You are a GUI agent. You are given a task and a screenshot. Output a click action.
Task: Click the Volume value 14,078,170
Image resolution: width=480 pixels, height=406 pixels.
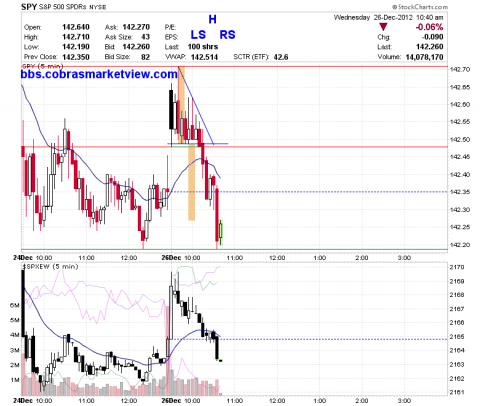pos(424,57)
